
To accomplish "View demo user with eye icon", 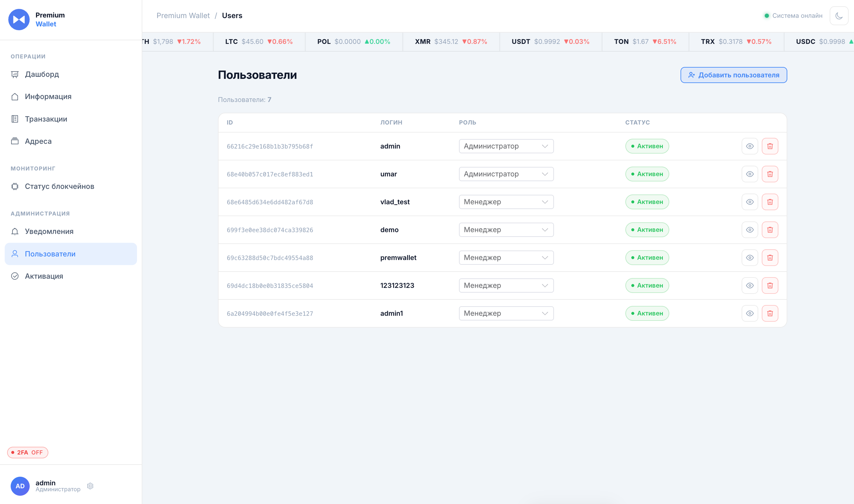I will [750, 230].
